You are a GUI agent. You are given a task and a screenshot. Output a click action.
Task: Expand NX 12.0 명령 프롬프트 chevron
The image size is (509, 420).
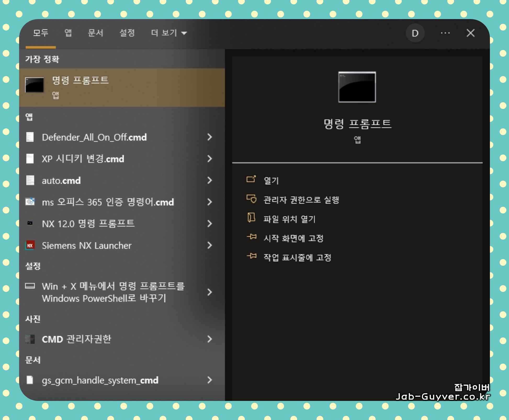(x=210, y=223)
